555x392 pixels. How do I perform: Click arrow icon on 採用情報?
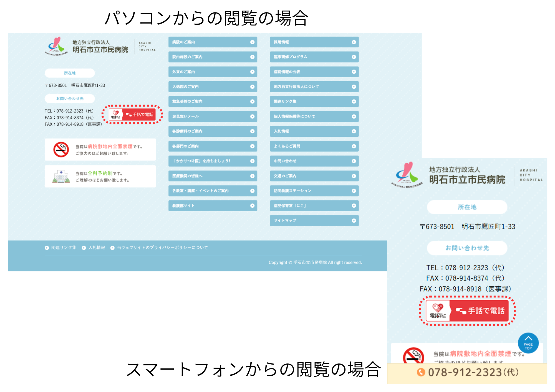point(354,42)
